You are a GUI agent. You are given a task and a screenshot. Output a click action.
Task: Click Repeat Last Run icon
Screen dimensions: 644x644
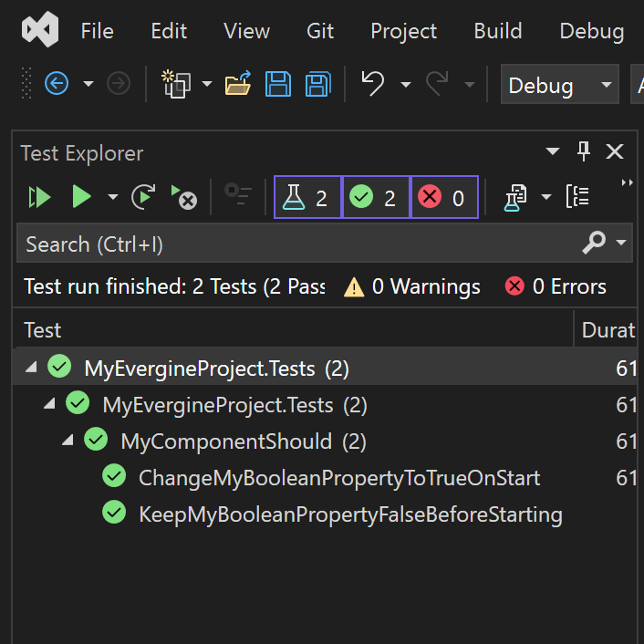(142, 197)
